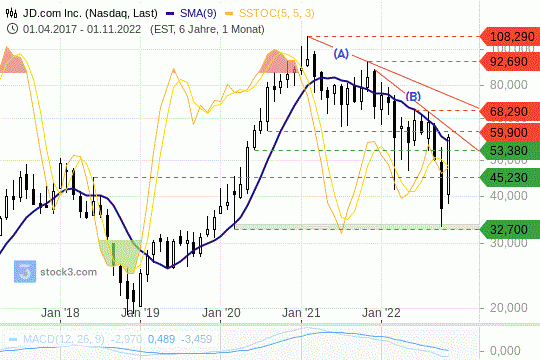Click the (B) wave annotation label
The image size is (540, 360).
(x=413, y=96)
